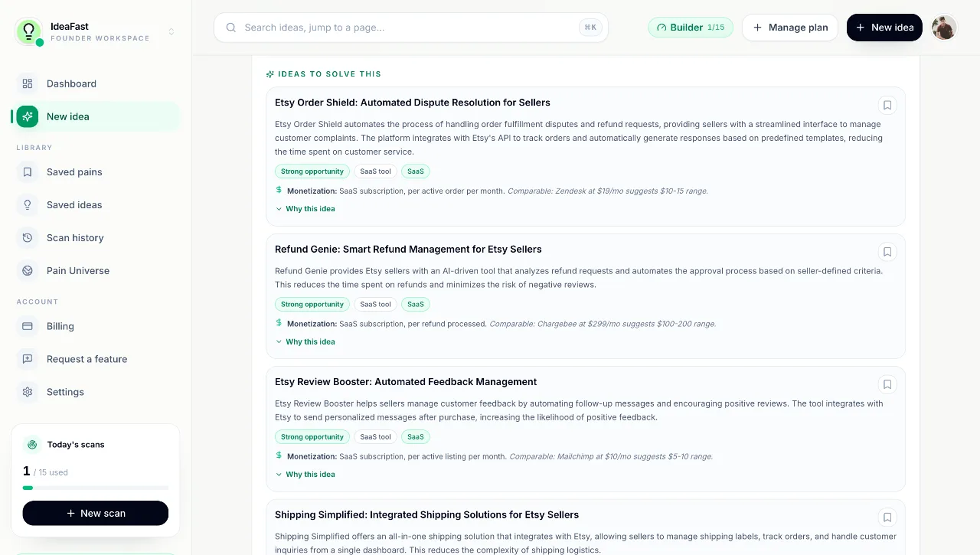Screen dimensions: 980x555
Task: Click the Saved pains bookmark icon
Action: pyautogui.click(x=28, y=172)
